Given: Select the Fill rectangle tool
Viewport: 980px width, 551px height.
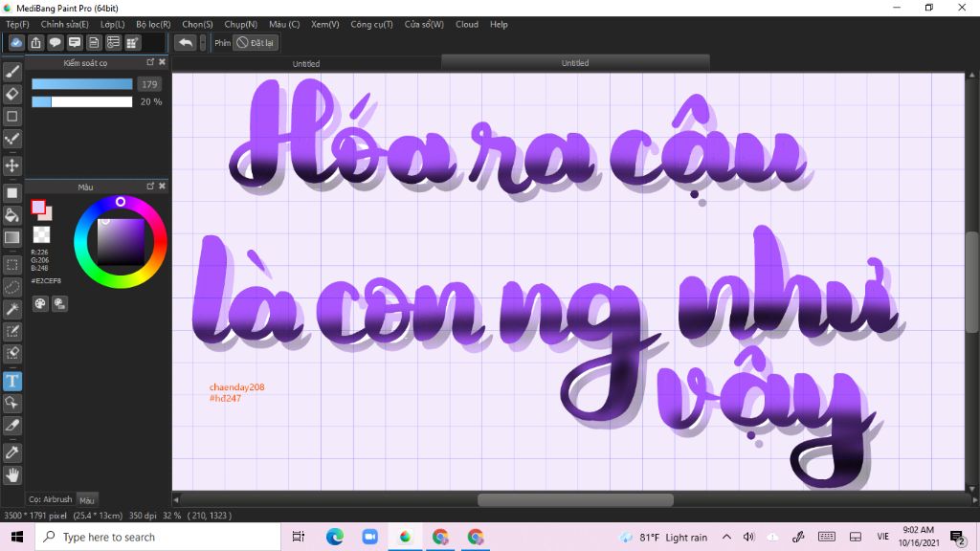Looking at the screenshot, I should [x=11, y=193].
